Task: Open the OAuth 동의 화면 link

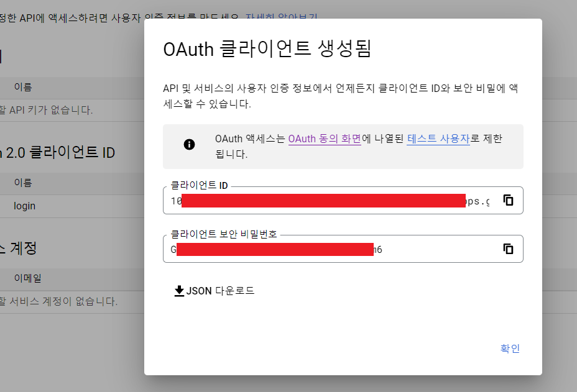Action: tap(325, 139)
